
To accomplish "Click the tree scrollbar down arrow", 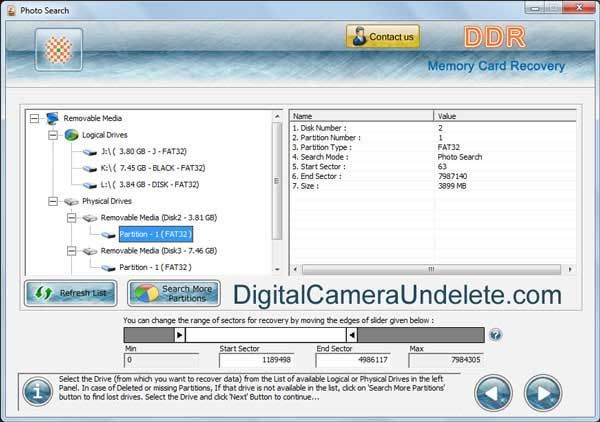I will [x=277, y=270].
